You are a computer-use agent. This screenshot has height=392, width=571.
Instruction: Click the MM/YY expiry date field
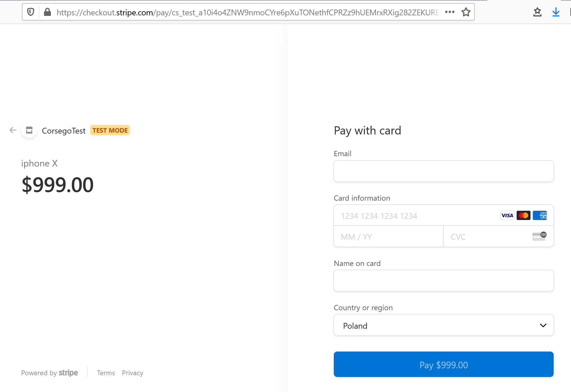[388, 236]
